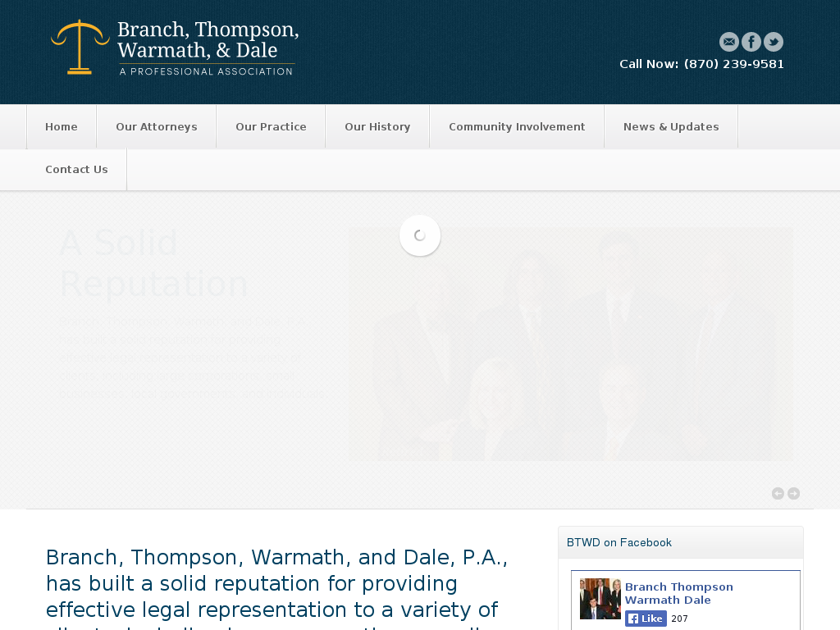Open the Community Involvement menu item

[x=517, y=127]
